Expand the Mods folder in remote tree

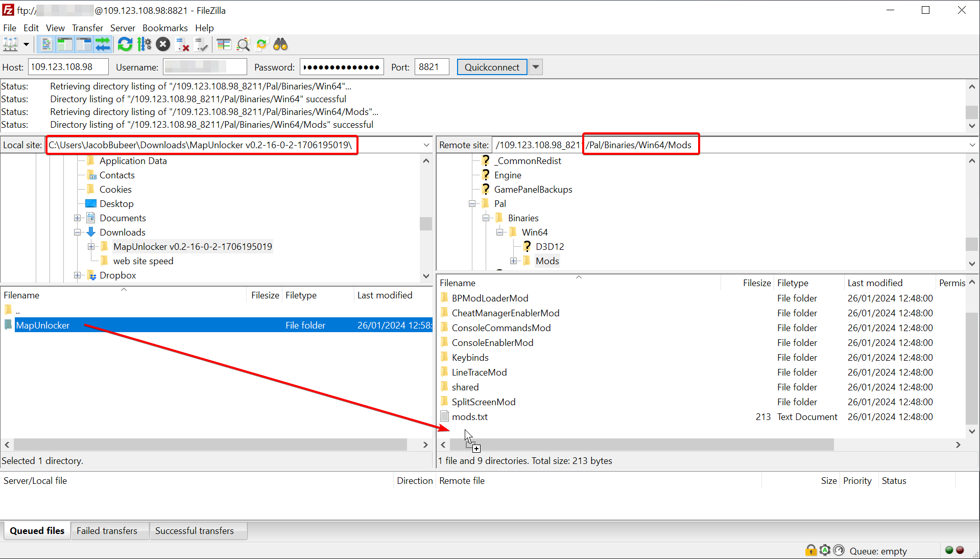[514, 261]
